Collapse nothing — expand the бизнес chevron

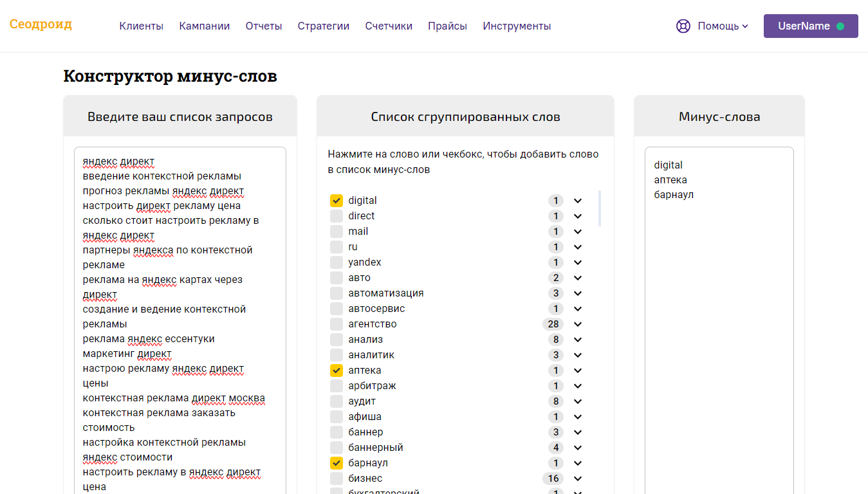click(x=577, y=479)
